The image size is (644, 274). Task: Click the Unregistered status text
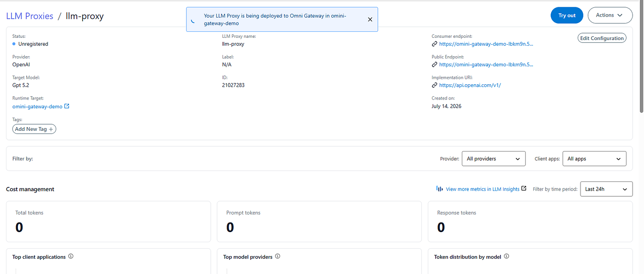33,44
